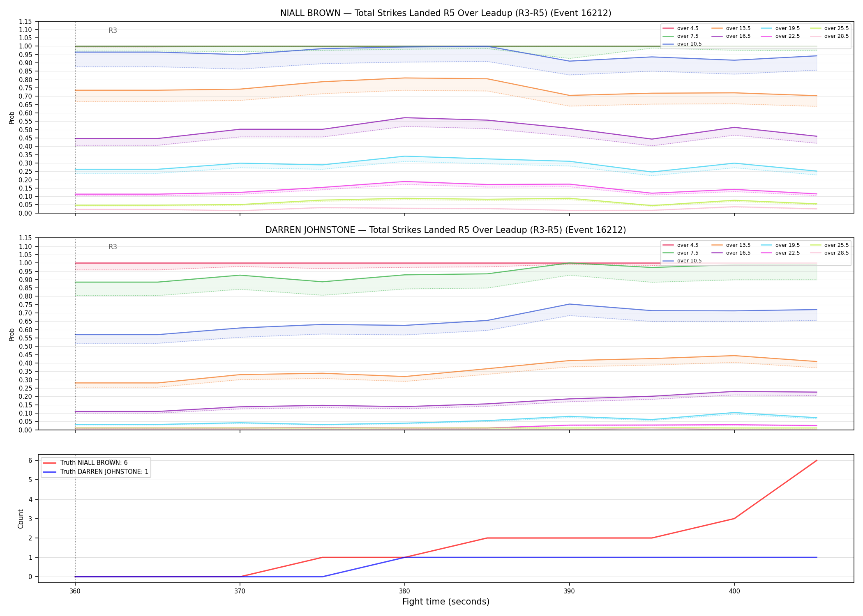Select 'over 19.5' in Darren Johnstone legend
Viewport: 863px width, 616px height.
point(780,245)
